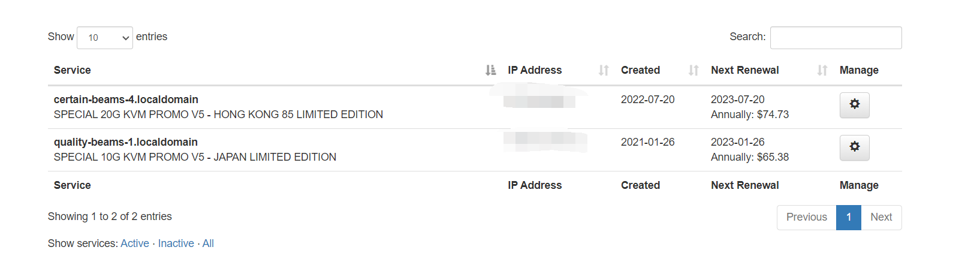Show Inactive services

point(176,243)
